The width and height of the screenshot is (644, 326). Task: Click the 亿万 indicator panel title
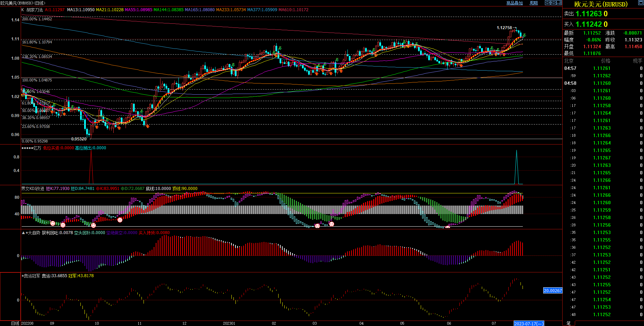coord(37,148)
